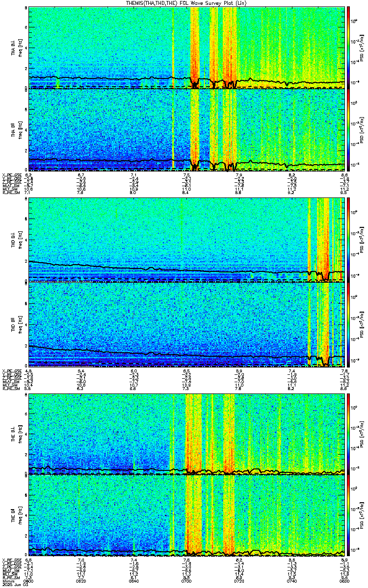Click the THD BL PSD color bar
Screen dimensions: 368x588
tap(348, 240)
